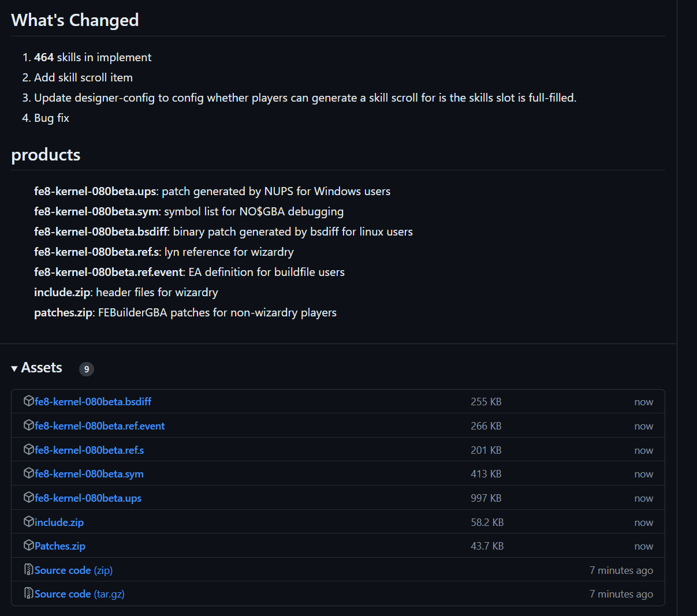The width and height of the screenshot is (697, 616).
Task: Download Patches.zip asset
Action: click(60, 546)
